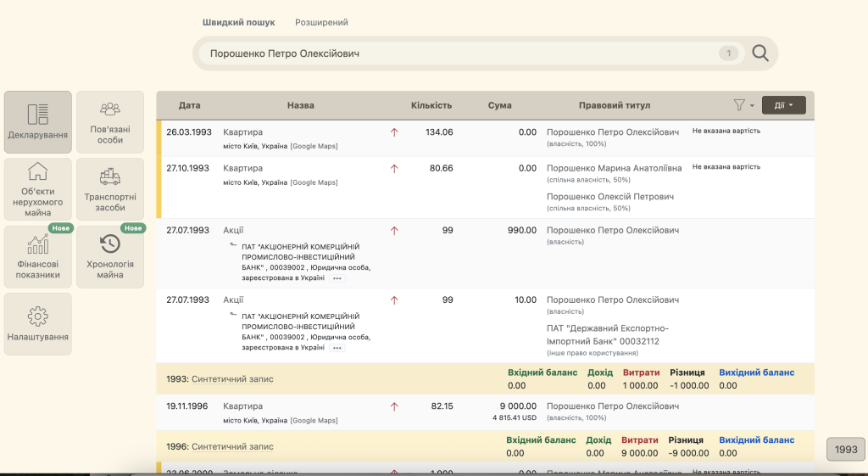Select the Швидкий пошук tab
The width and height of the screenshot is (868, 476).
pyautogui.click(x=238, y=23)
